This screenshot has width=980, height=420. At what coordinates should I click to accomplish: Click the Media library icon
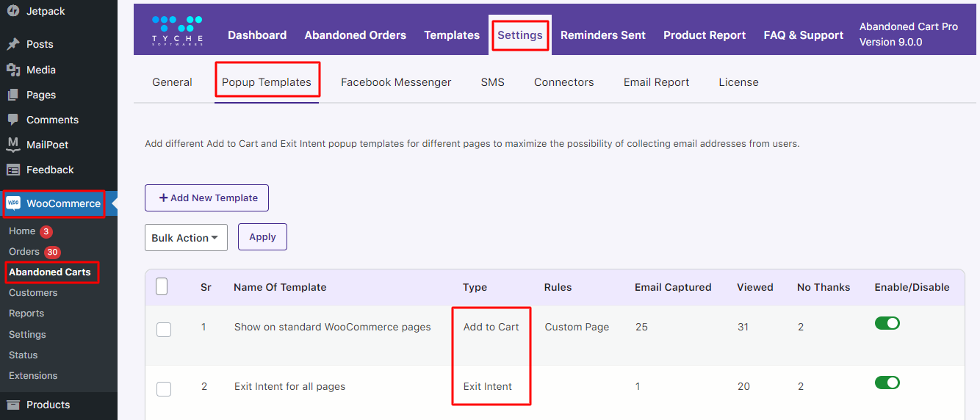click(x=13, y=70)
